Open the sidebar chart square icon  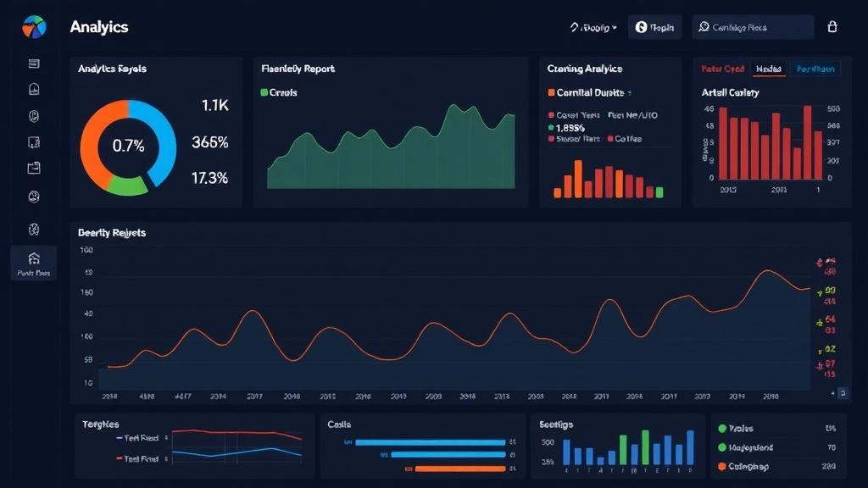(x=34, y=142)
